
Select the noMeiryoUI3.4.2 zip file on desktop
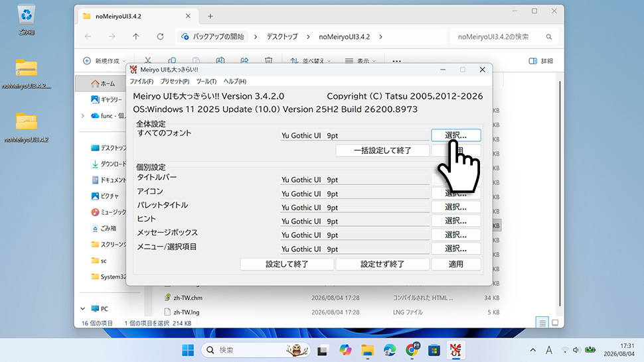pyautogui.click(x=27, y=74)
